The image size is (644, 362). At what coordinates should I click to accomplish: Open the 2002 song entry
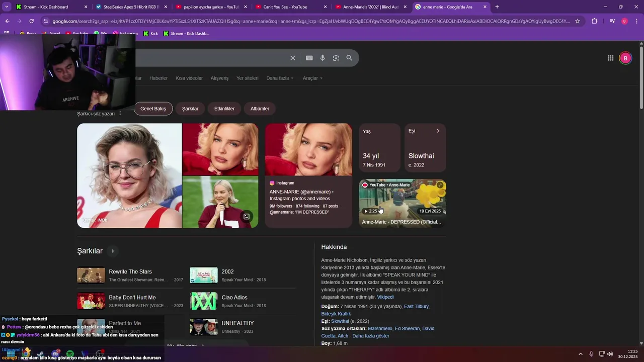click(243, 275)
